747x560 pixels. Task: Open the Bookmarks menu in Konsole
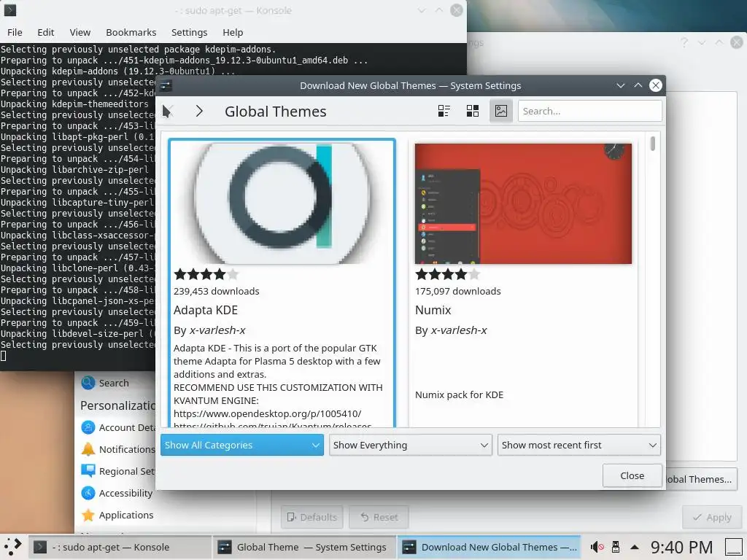coord(131,32)
